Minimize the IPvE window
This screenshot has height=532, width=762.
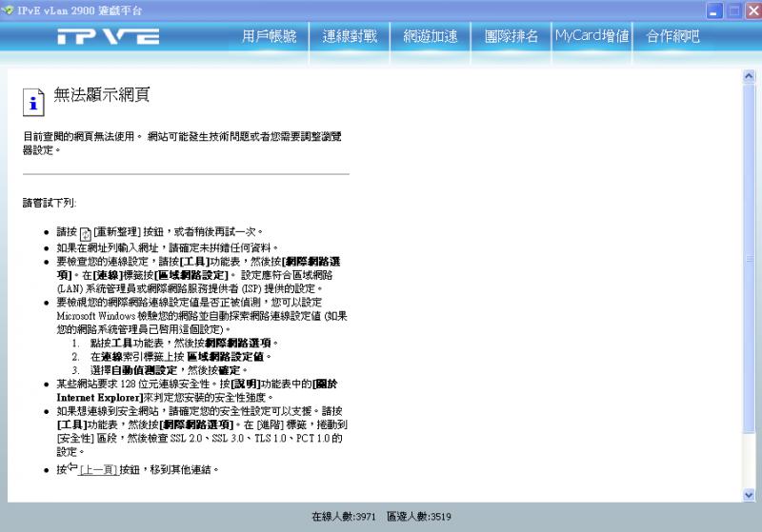(714, 10)
